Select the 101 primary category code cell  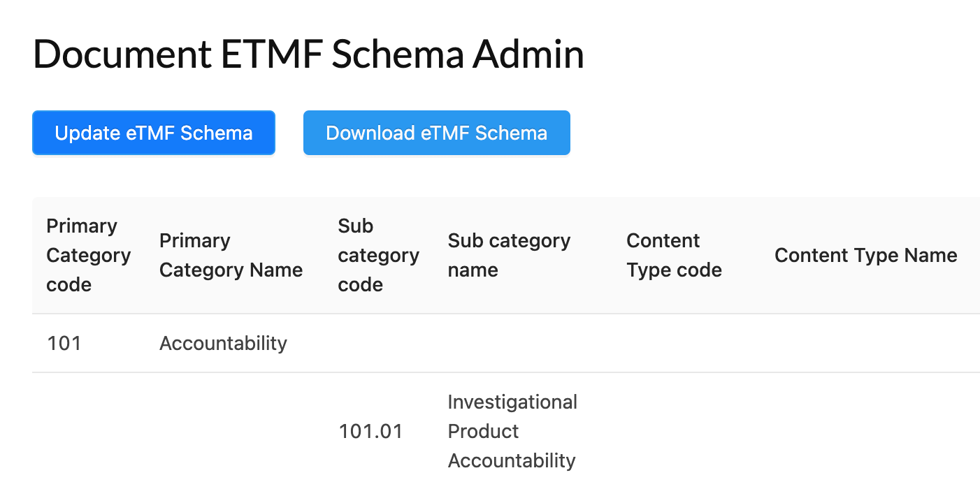pos(64,343)
